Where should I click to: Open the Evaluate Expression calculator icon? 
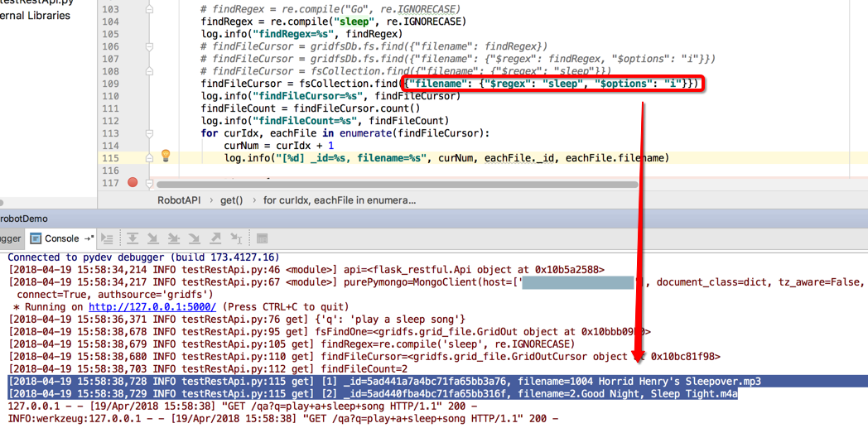[263, 238]
